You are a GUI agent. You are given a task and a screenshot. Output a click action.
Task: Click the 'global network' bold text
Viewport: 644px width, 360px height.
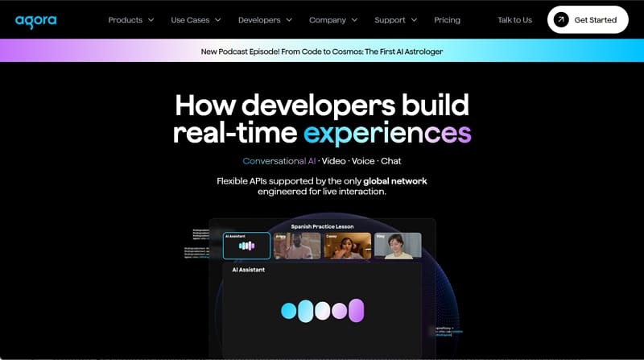pos(394,181)
